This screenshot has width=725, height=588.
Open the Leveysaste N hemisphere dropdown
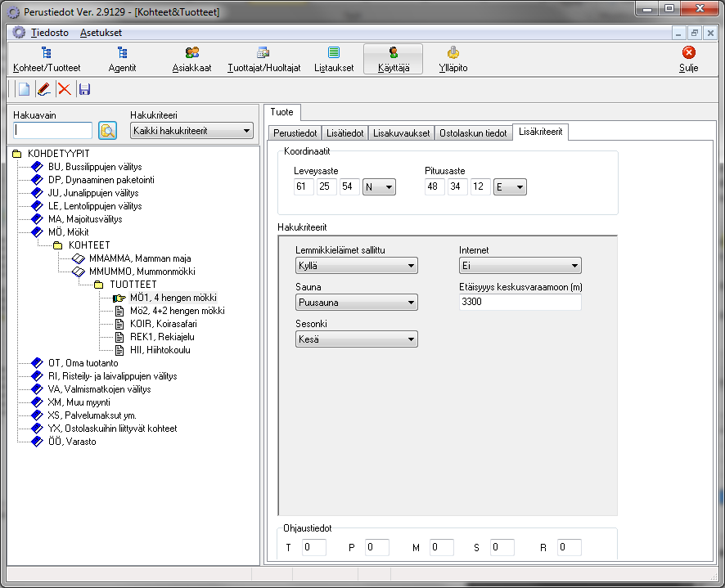[x=379, y=186]
